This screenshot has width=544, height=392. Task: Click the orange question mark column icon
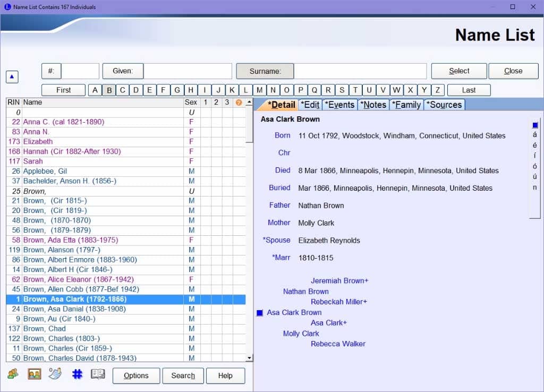tap(239, 103)
